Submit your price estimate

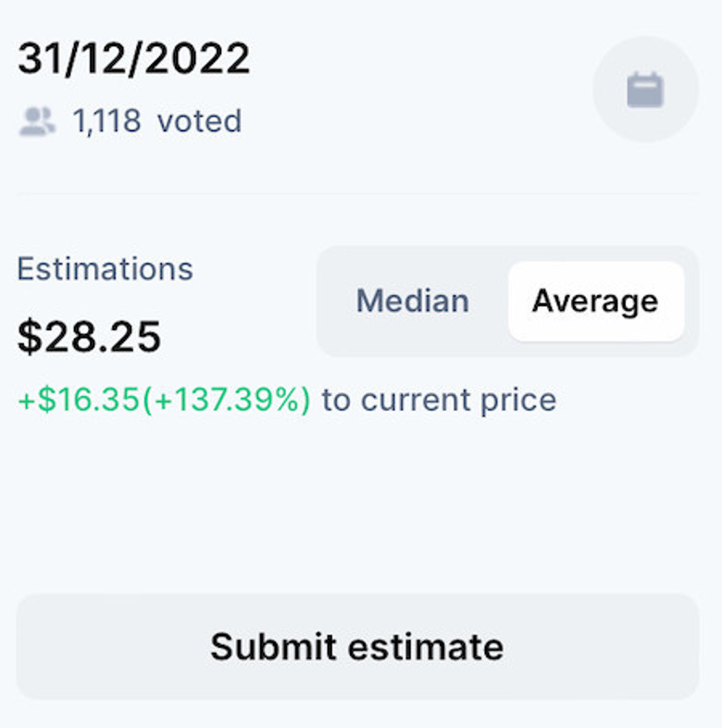pos(357,646)
